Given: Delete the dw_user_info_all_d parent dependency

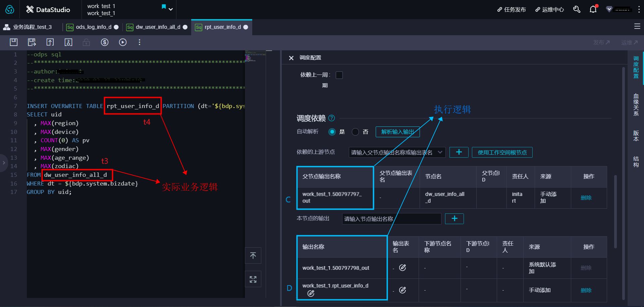Looking at the screenshot, I should pos(586,198).
